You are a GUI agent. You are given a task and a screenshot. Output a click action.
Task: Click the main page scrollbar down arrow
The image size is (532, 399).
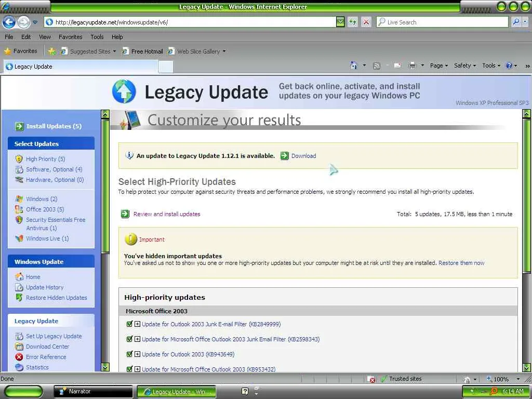(x=527, y=367)
